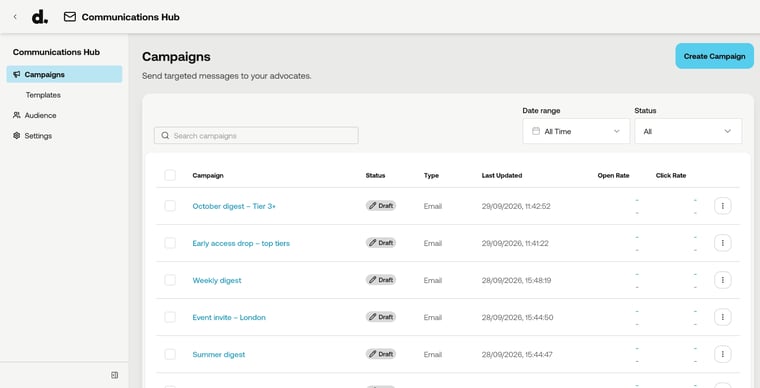The width and height of the screenshot is (760, 388).
Task: Click the Campaign column header
Action: tap(208, 175)
